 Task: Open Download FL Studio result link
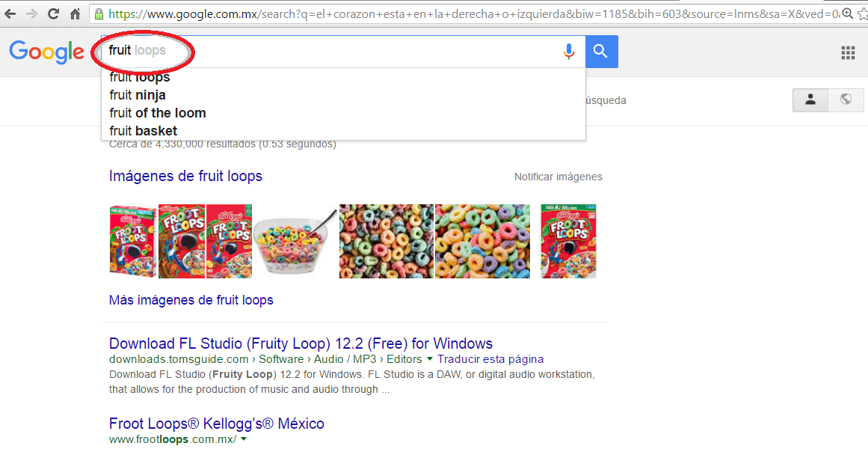(x=301, y=343)
